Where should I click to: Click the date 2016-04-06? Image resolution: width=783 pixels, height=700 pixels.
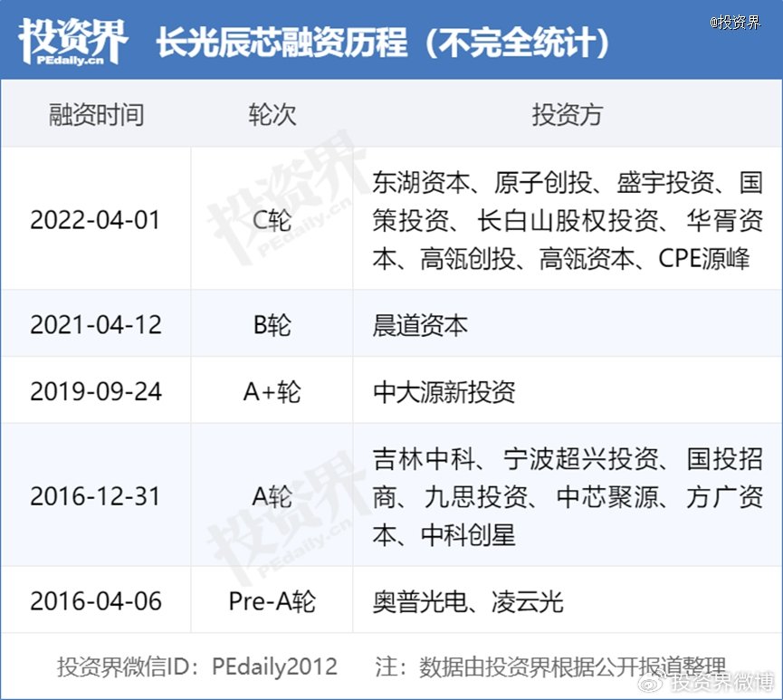coord(96,601)
